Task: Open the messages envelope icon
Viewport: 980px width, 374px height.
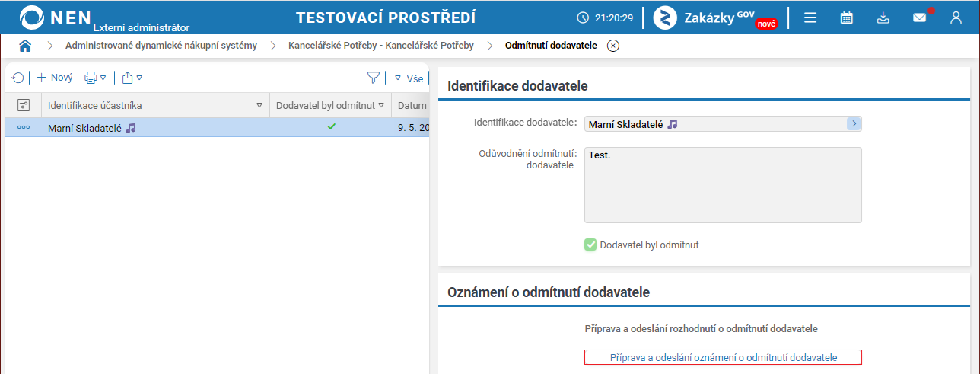Action: pyautogui.click(x=920, y=18)
